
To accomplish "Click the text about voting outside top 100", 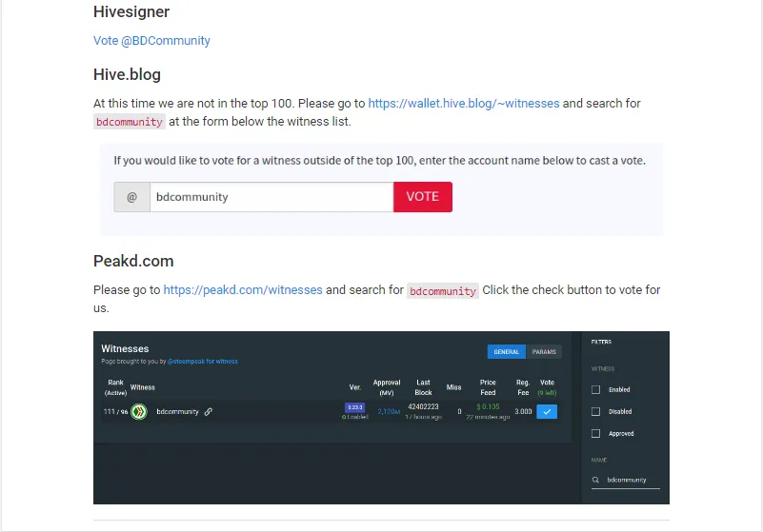I will point(379,161).
